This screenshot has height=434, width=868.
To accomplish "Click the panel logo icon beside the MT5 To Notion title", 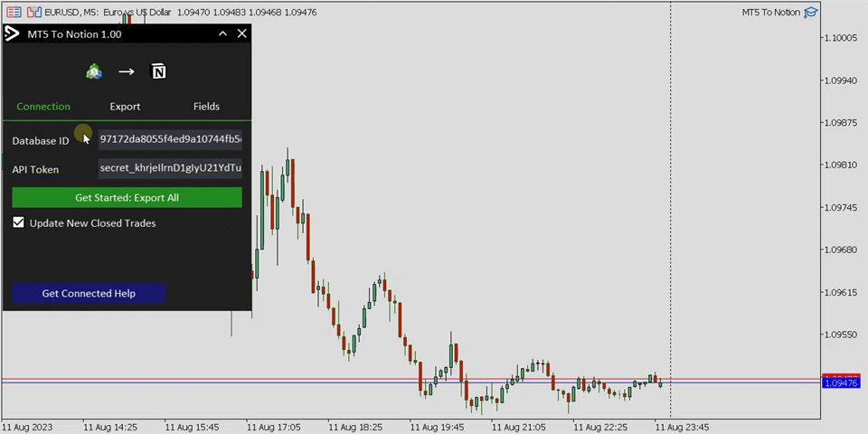I will pyautogui.click(x=12, y=33).
